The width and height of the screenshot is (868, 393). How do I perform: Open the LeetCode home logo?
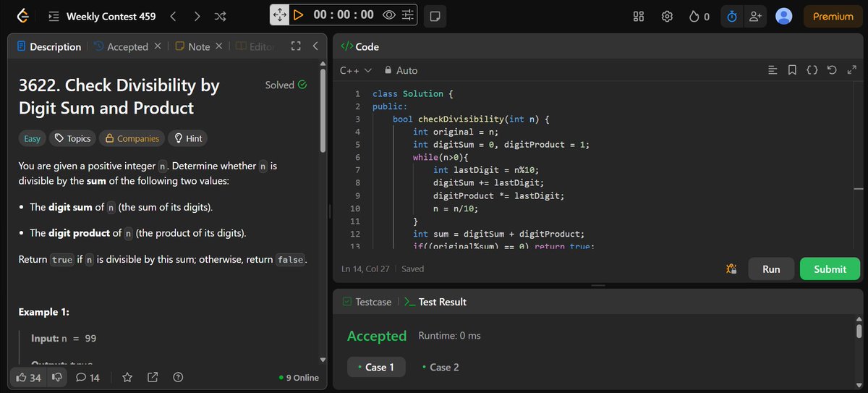(x=22, y=16)
